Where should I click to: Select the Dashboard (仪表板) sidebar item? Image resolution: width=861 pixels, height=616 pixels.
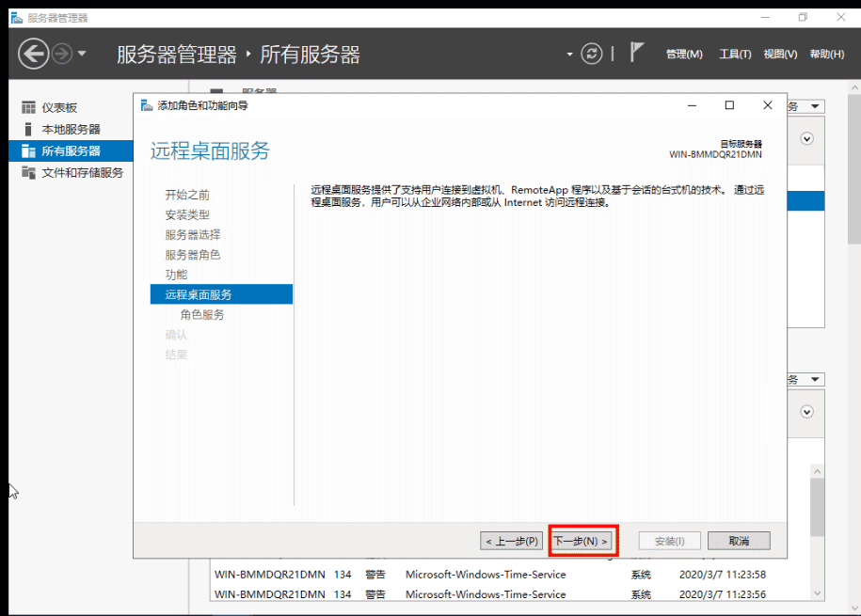59,107
